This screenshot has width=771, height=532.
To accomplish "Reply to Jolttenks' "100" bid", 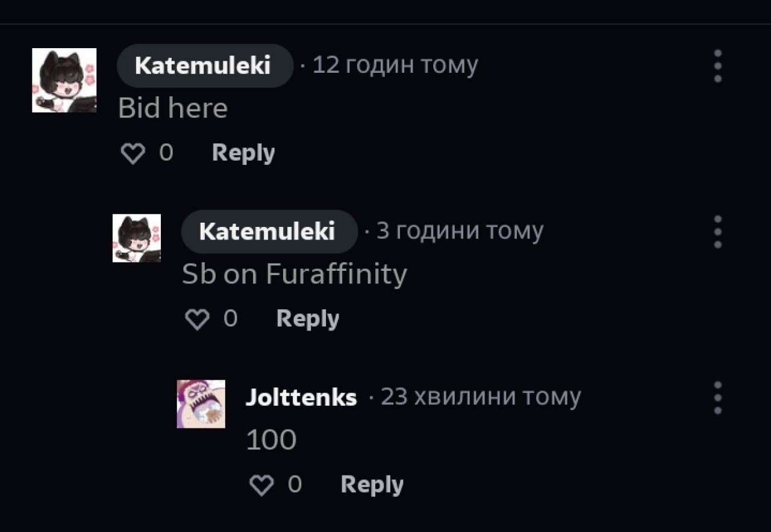I will pos(372,484).
